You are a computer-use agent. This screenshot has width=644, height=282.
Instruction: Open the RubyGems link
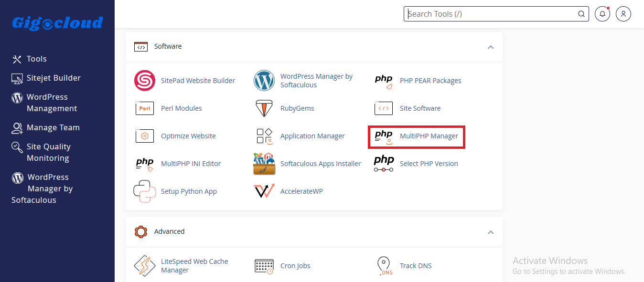pyautogui.click(x=297, y=108)
